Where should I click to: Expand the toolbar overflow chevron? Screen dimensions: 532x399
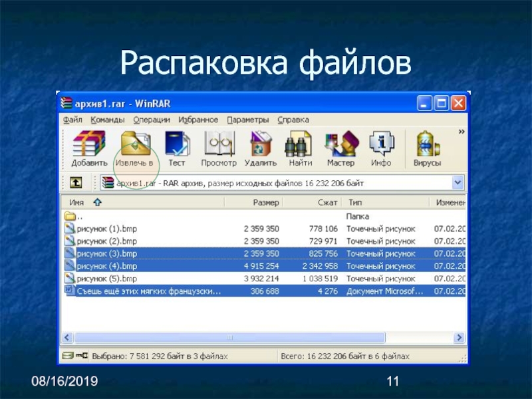[x=461, y=133]
